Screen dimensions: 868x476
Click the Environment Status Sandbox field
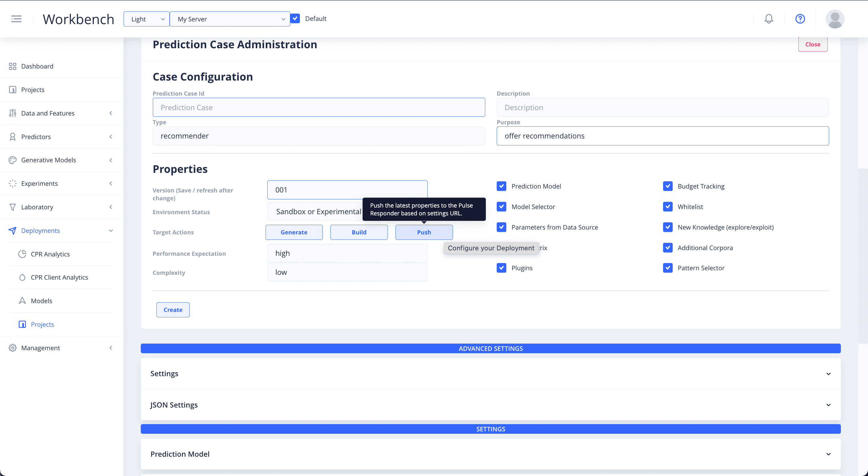coord(315,211)
